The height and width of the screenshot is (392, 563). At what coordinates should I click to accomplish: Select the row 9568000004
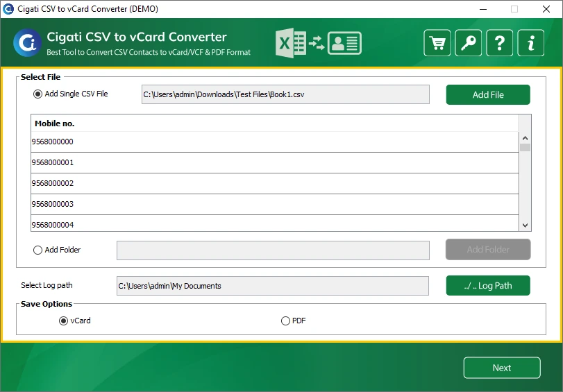click(275, 223)
